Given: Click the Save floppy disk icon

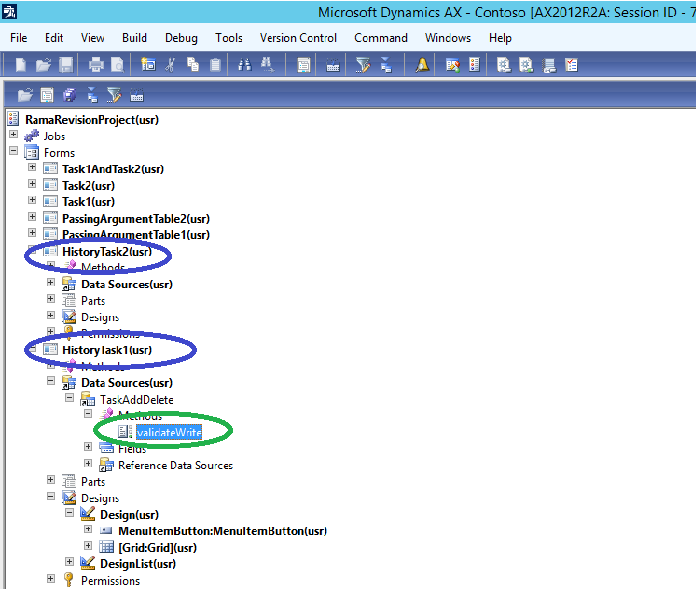Looking at the screenshot, I should 66,65.
